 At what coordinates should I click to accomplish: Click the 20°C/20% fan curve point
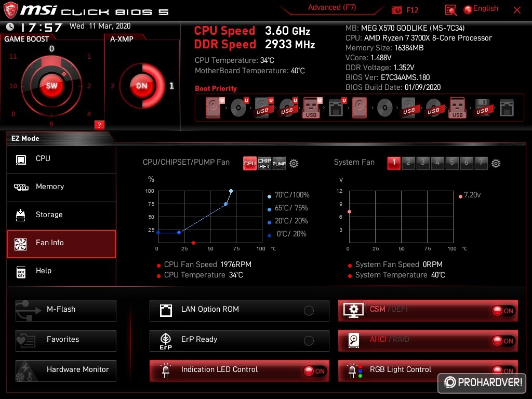(x=179, y=232)
